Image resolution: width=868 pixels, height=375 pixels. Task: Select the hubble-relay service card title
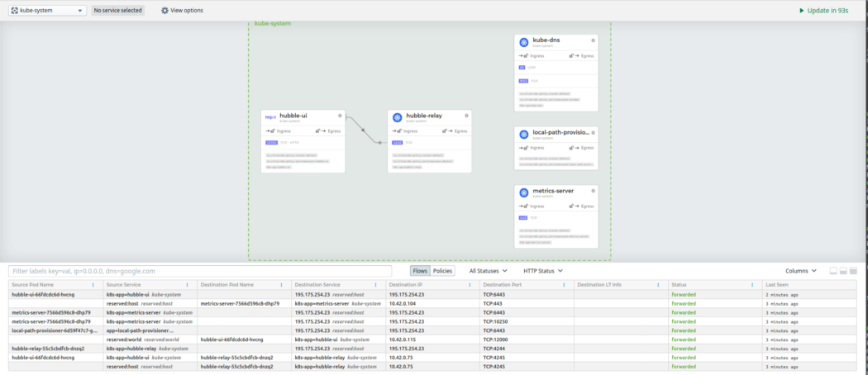tap(424, 116)
